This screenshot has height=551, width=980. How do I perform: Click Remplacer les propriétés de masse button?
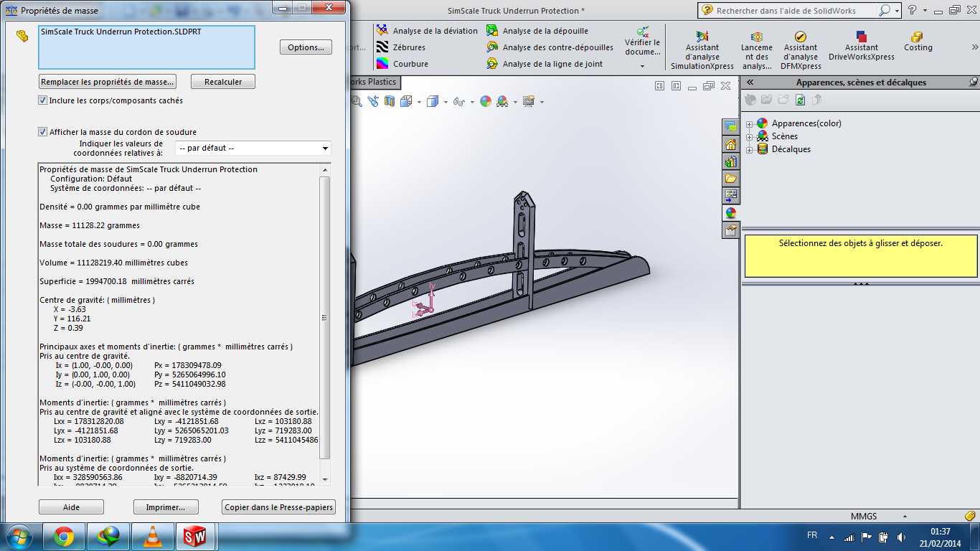(108, 82)
